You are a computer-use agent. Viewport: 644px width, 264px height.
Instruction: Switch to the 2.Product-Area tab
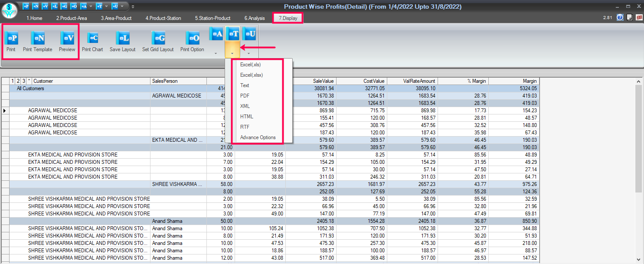point(72,18)
